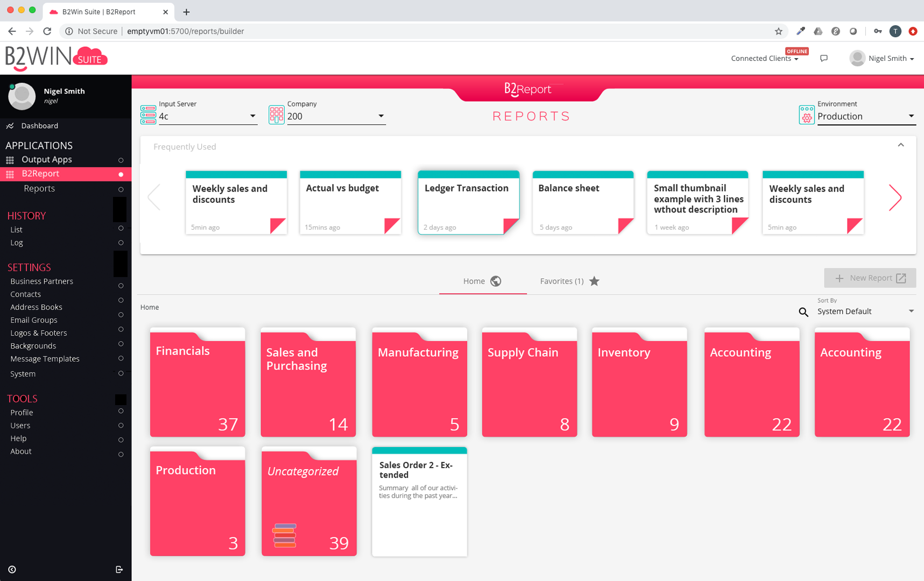Screen dimensions: 924x581
Task: Click the browser profile T avatar
Action: tap(895, 31)
